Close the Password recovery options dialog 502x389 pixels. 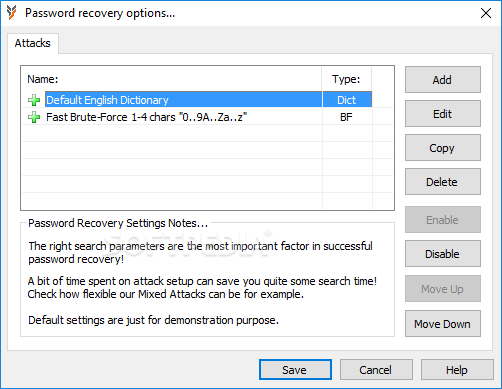(486, 13)
